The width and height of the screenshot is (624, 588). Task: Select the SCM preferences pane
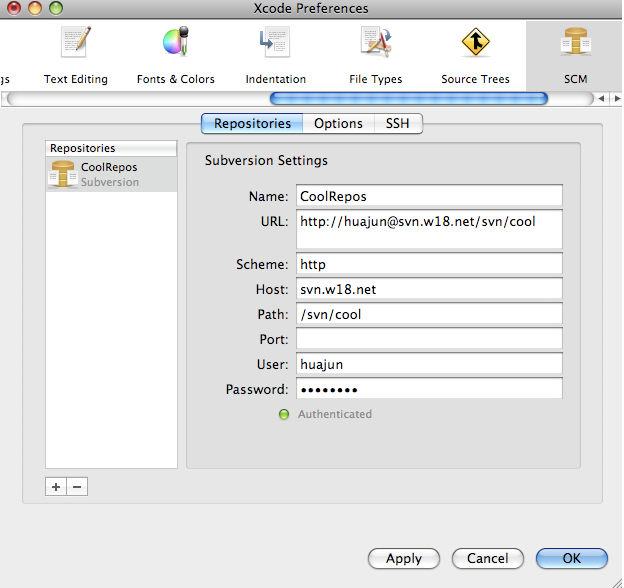pyautogui.click(x=574, y=54)
